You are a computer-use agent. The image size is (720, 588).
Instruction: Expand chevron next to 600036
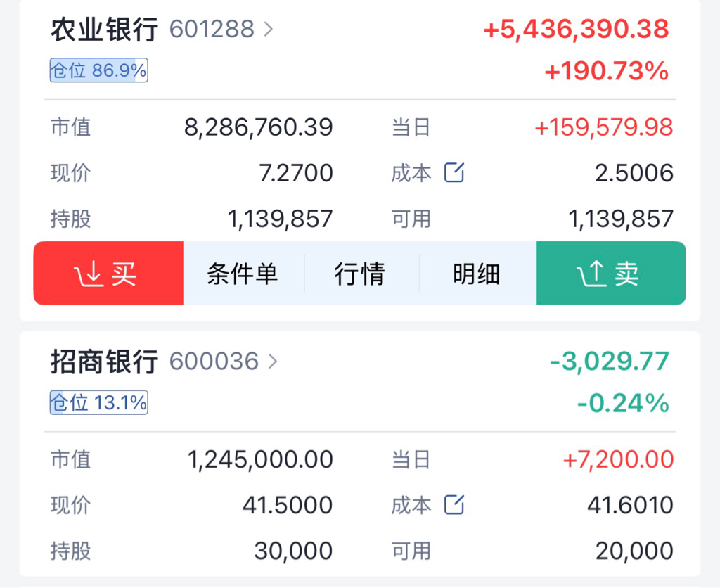(x=273, y=362)
